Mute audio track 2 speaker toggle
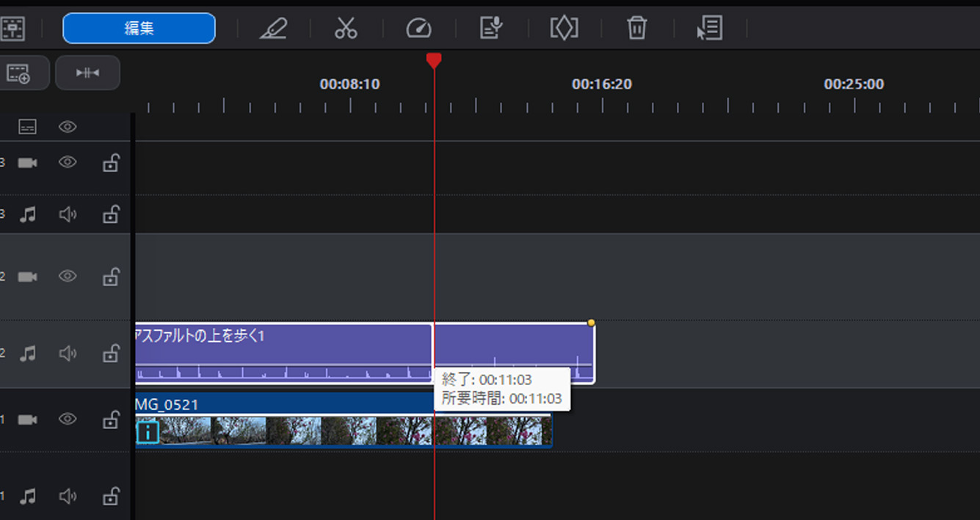Image resolution: width=980 pixels, height=520 pixels. pyautogui.click(x=67, y=353)
